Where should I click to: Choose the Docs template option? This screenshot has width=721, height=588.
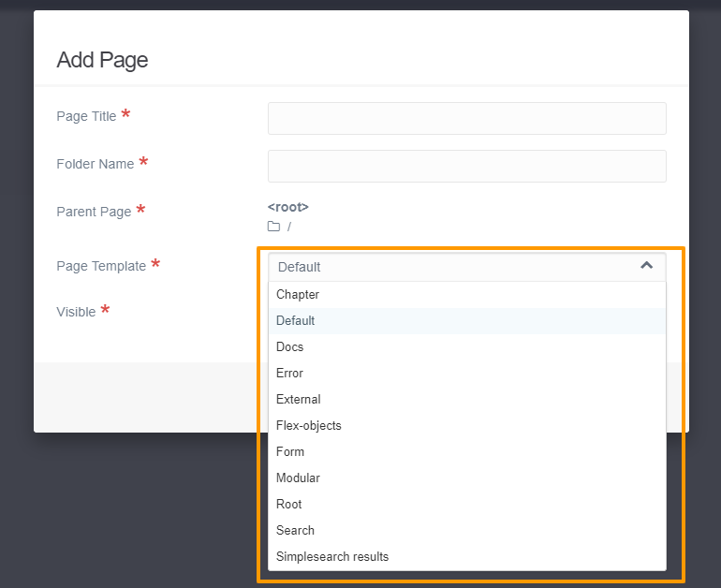pos(466,347)
